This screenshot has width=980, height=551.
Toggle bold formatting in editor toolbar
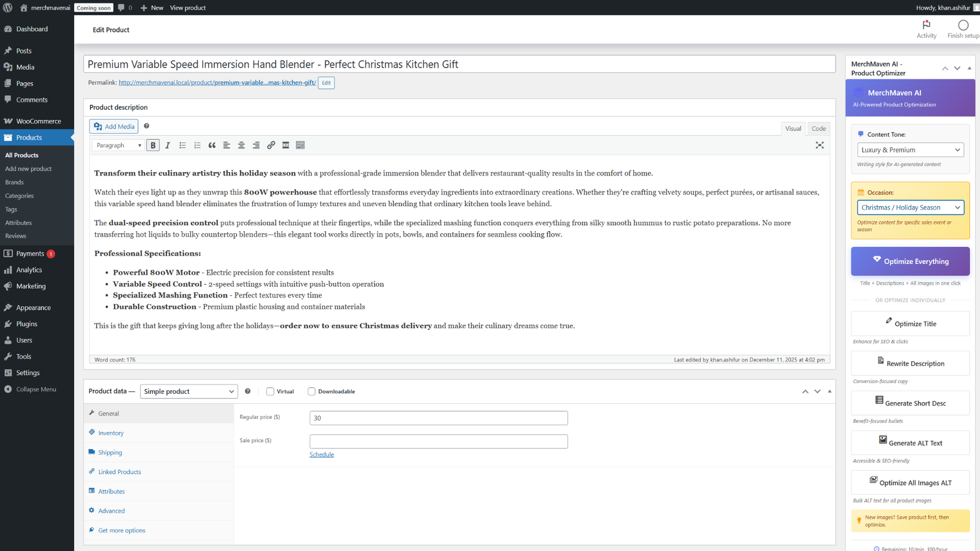(x=153, y=145)
